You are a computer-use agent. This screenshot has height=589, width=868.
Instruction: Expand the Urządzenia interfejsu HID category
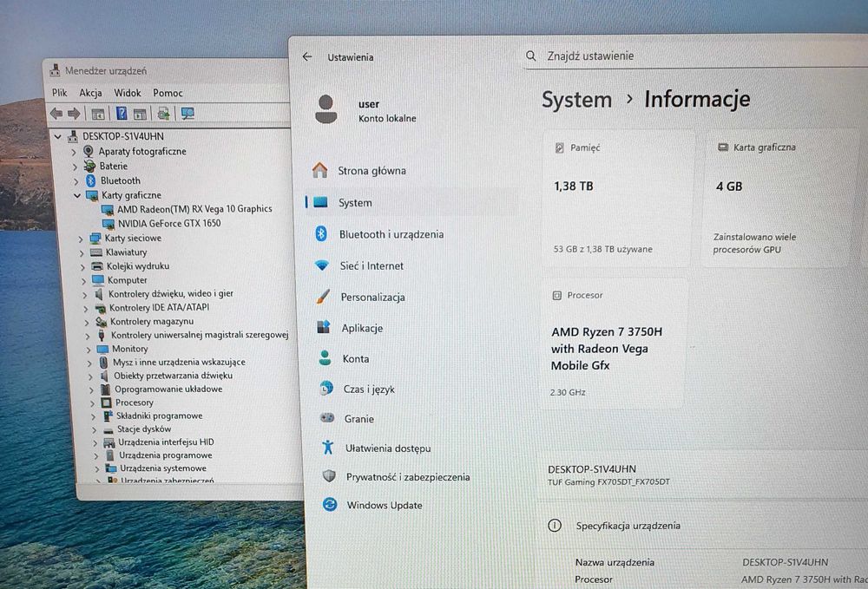pyautogui.click(x=95, y=443)
